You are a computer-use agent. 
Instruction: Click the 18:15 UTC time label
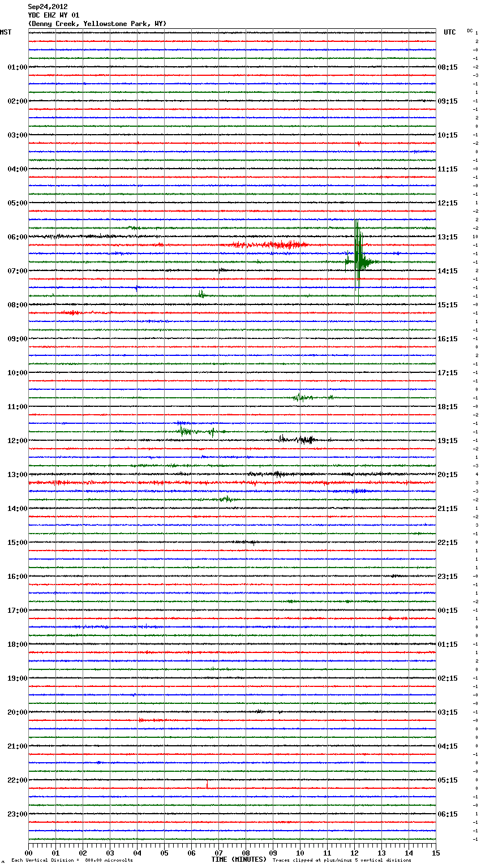tap(448, 407)
